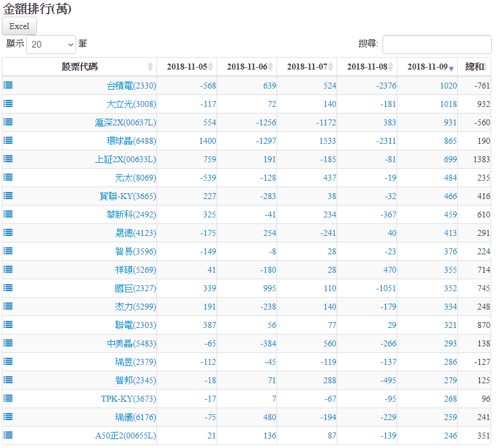This screenshot has width=496, height=448.
Task: Sort by the 2018-11-07 column header
Action: [307, 67]
